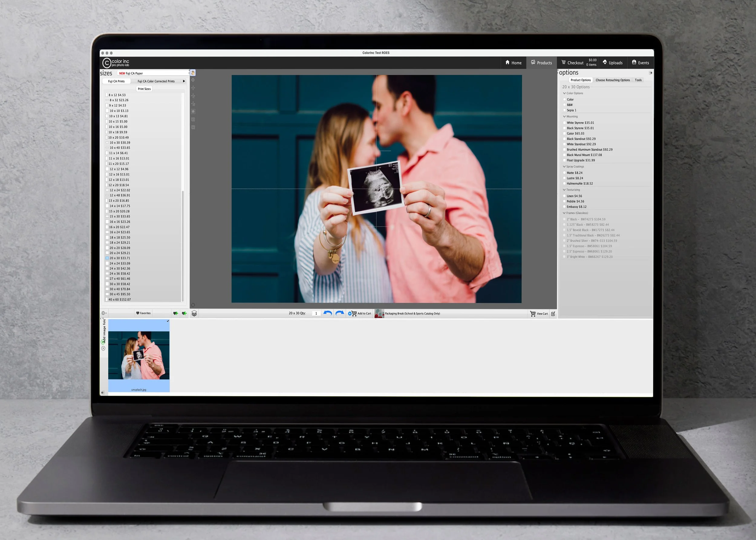Image resolution: width=756 pixels, height=540 pixels.
Task: Open Uploads in the top bar
Action: 612,63
